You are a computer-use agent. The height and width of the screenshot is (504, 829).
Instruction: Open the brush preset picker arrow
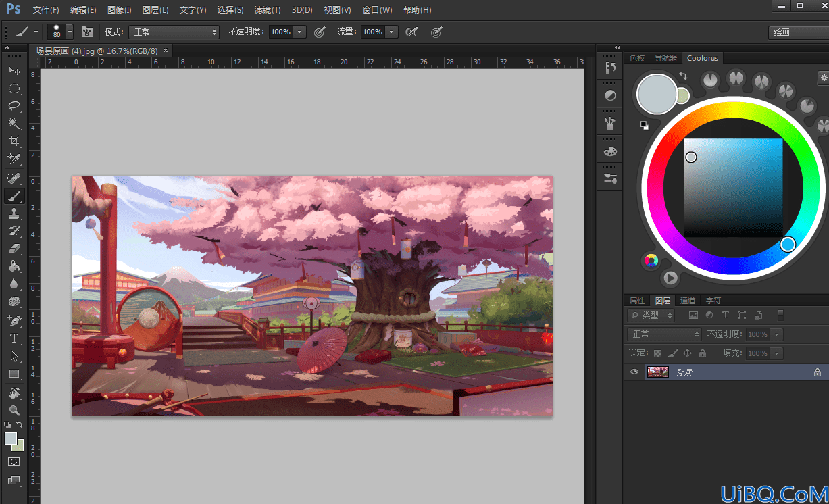tap(70, 32)
